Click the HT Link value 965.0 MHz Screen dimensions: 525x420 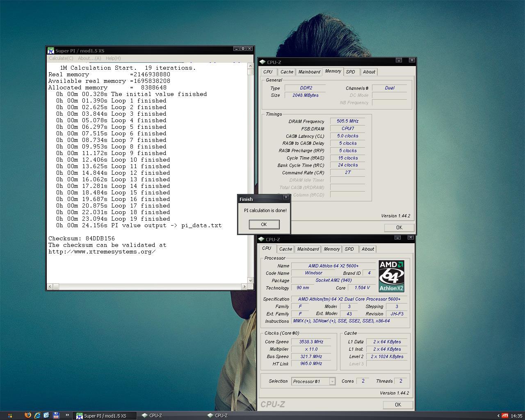(x=311, y=364)
